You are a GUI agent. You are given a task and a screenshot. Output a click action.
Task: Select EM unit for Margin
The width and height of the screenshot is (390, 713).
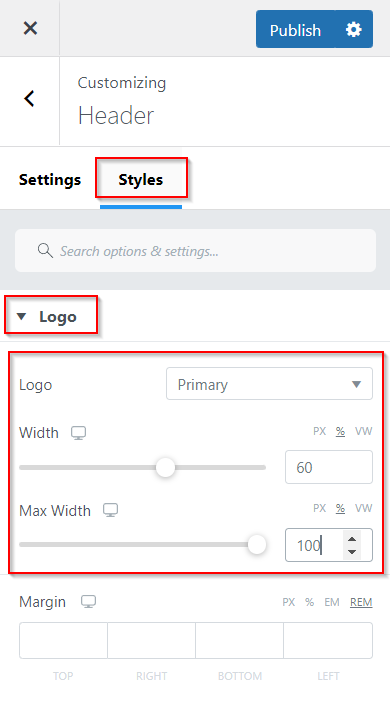(332, 602)
